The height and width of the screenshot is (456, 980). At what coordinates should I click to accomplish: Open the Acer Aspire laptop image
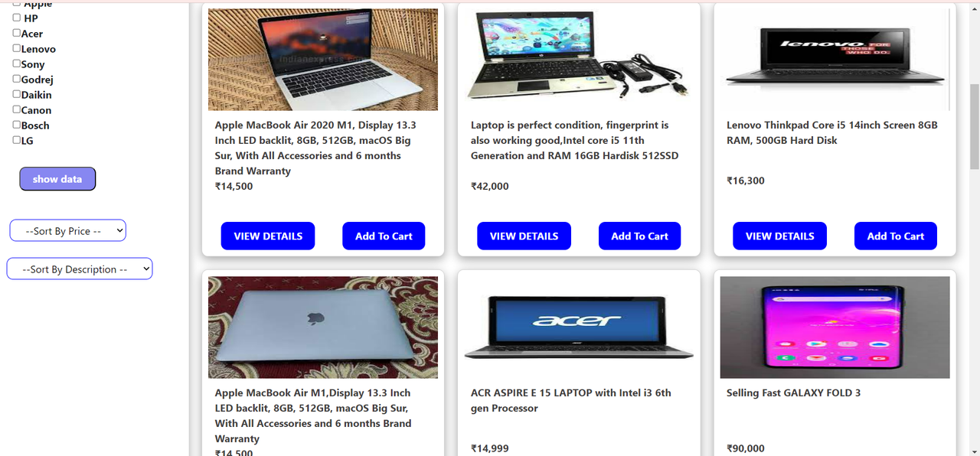click(x=579, y=327)
